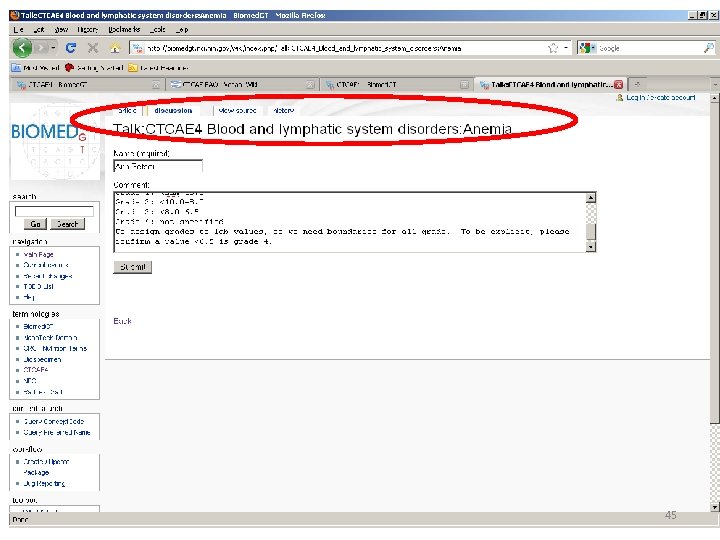Screen dimensions: 720x540
Task: Click comment box scrollbar down arrow
Action: click(591, 247)
